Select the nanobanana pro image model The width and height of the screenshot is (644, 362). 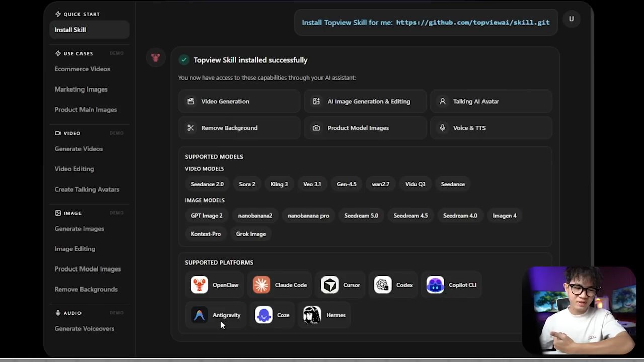pyautogui.click(x=308, y=216)
